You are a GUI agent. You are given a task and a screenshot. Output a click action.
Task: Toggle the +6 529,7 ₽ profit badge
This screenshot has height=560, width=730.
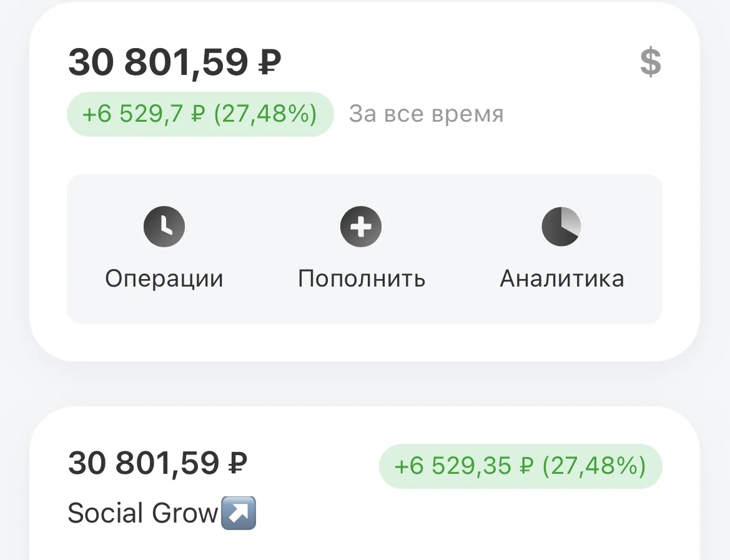[x=200, y=114]
